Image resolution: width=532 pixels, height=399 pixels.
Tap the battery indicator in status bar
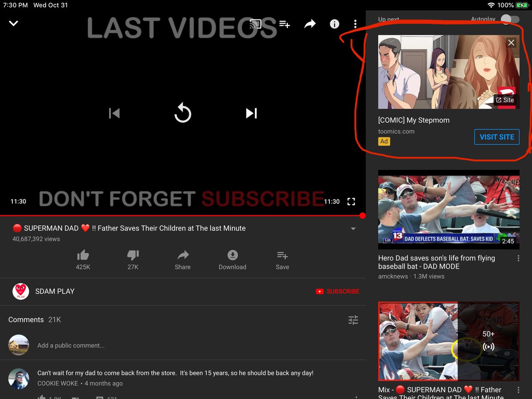pyautogui.click(x=521, y=5)
